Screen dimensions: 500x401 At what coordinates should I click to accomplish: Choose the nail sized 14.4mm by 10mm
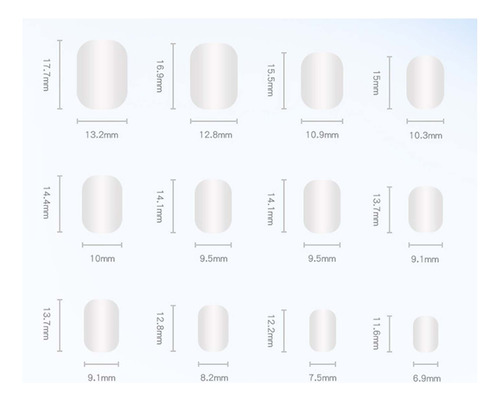point(102,204)
